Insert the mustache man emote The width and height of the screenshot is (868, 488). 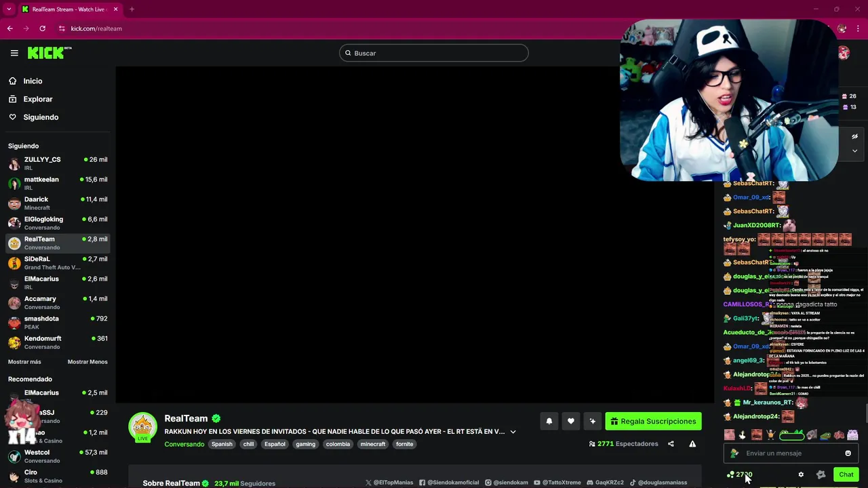(x=756, y=435)
